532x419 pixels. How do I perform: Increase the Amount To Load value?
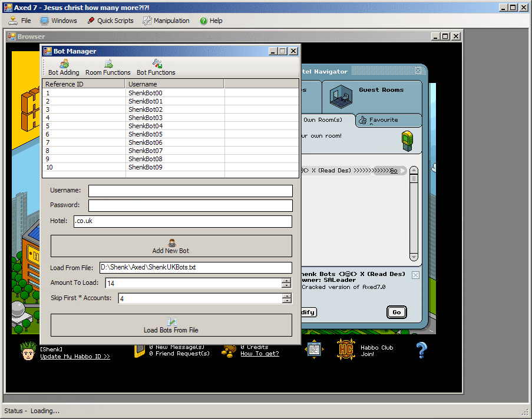click(287, 281)
